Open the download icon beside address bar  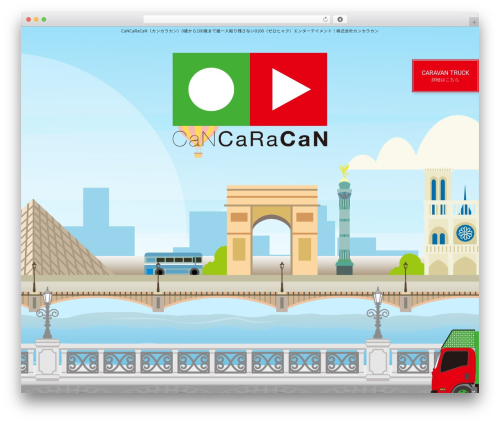click(340, 19)
